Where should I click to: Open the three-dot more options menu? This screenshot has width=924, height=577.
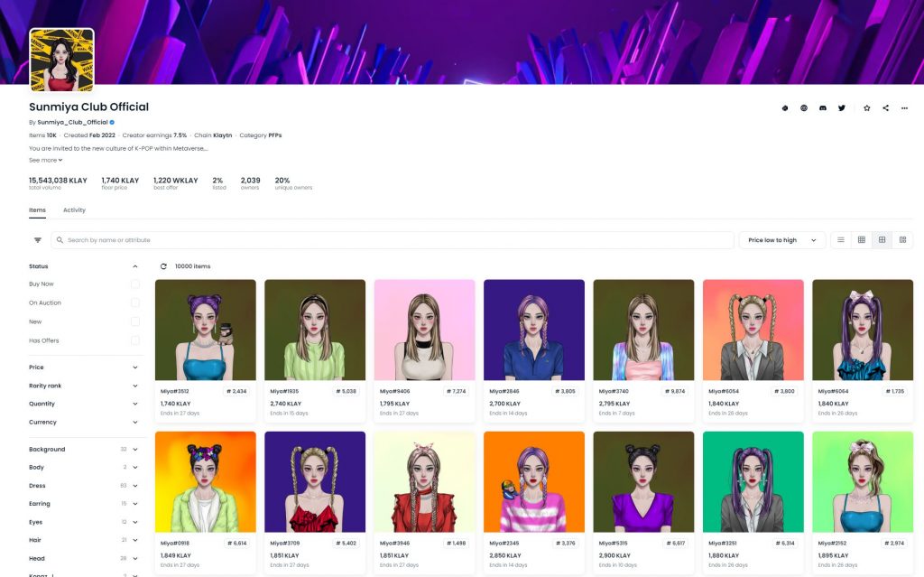tap(904, 108)
